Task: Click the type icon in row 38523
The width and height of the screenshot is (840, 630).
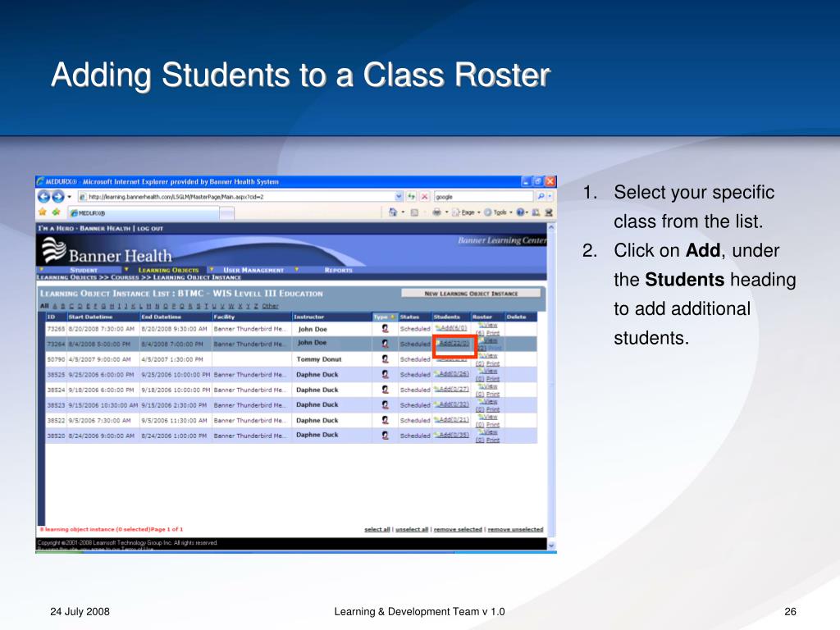Action: click(385, 405)
